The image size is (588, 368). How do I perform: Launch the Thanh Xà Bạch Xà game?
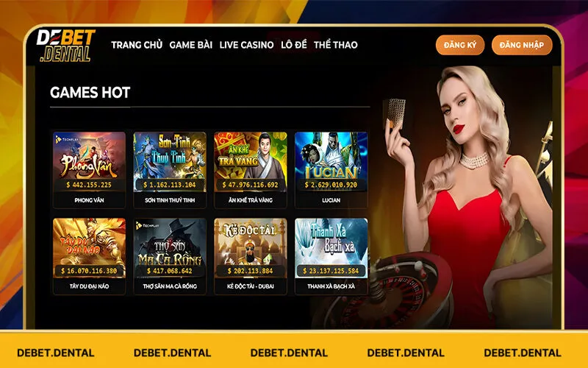(331, 248)
